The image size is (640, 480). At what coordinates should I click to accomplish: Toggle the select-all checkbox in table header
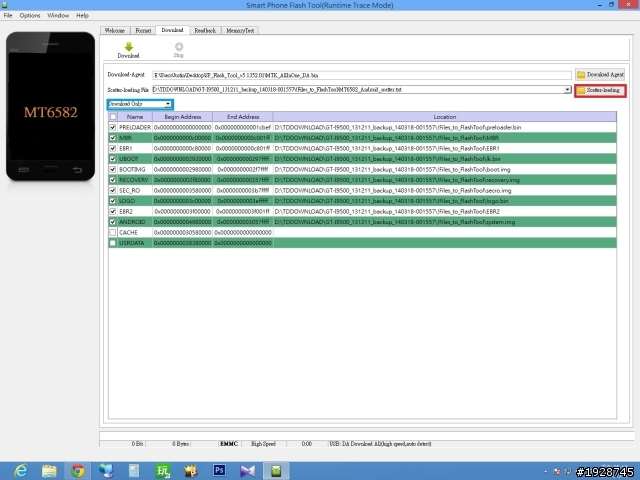point(113,117)
